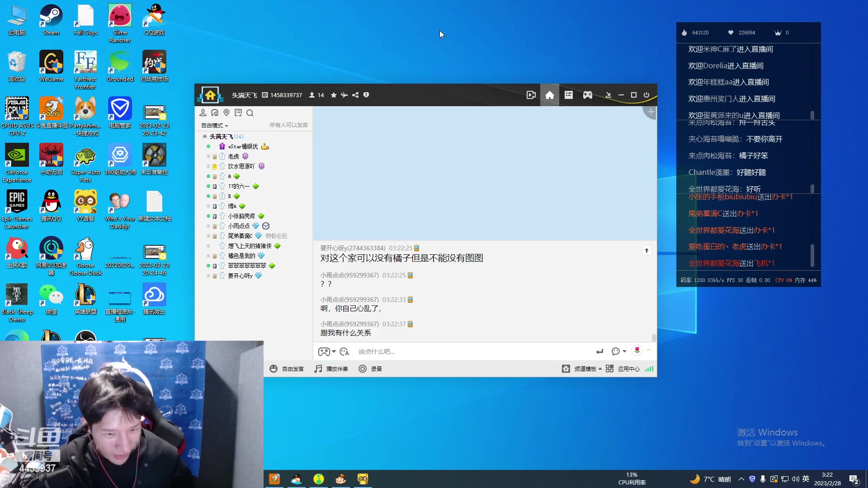Open Epic Games Launcher desktop shortcut
The image size is (868, 488).
(17, 209)
